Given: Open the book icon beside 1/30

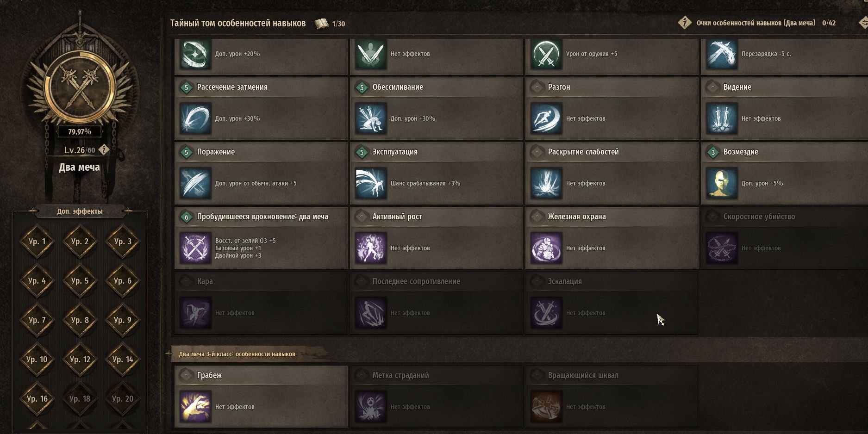Looking at the screenshot, I should 321,24.
